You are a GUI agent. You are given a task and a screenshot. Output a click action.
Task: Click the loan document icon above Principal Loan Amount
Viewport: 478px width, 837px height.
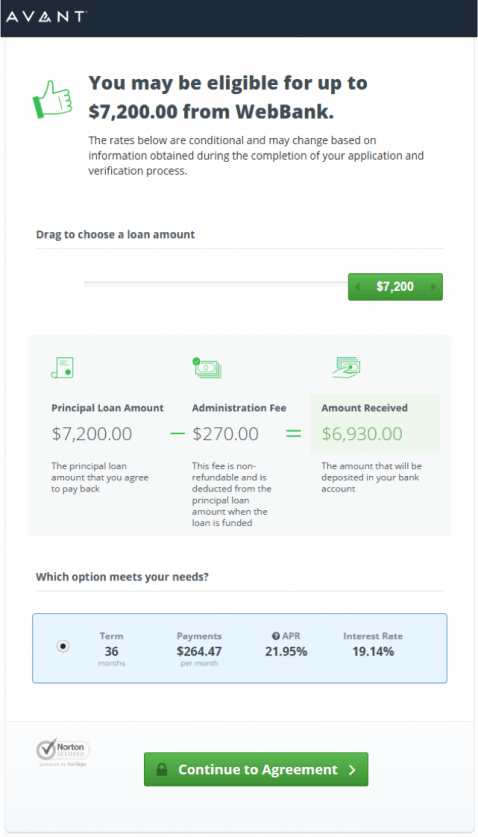pos(62,368)
